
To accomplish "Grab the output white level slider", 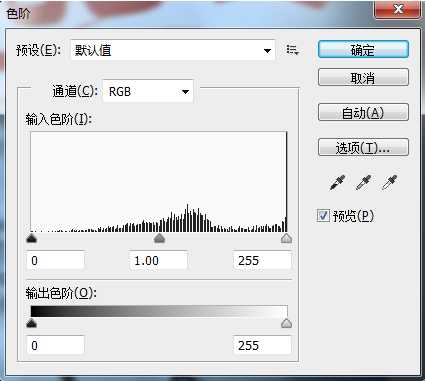I will 286,323.
